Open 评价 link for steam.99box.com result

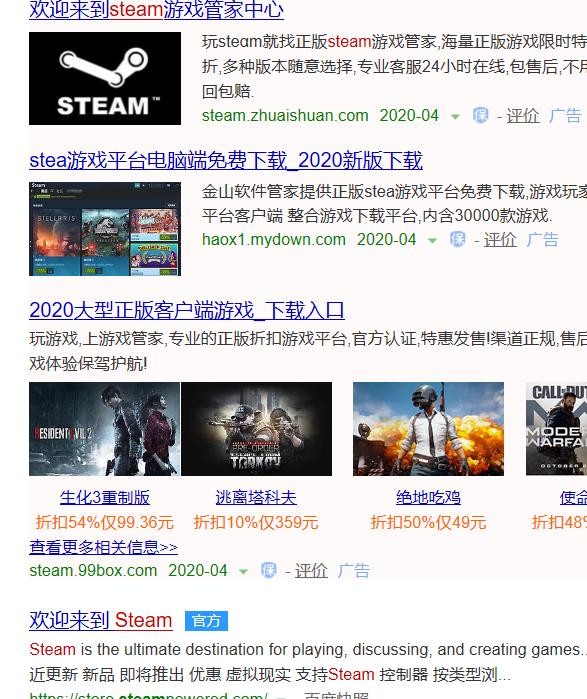point(311,571)
